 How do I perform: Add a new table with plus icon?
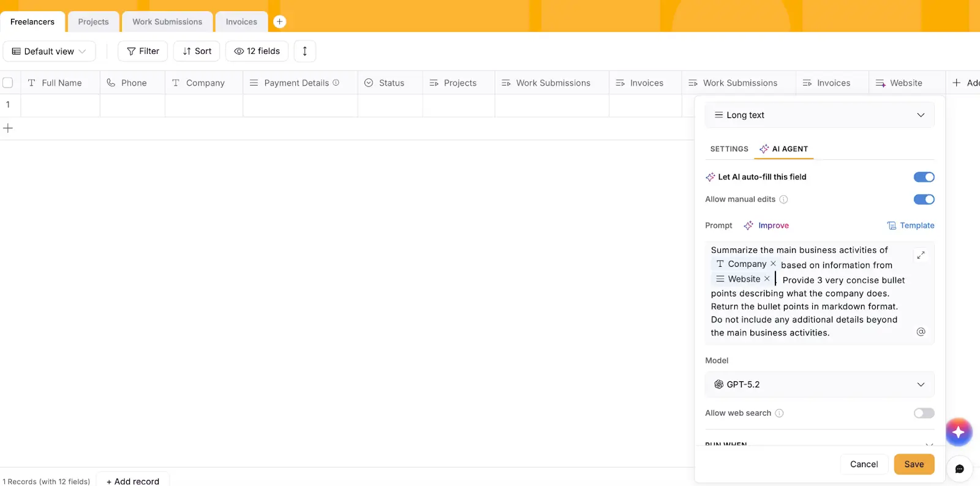tap(279, 21)
